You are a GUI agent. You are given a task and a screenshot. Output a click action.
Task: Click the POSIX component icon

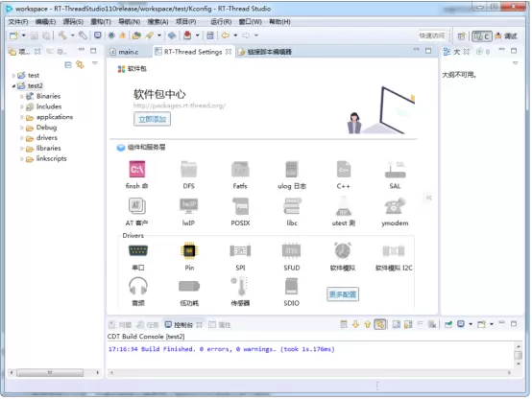coord(241,206)
